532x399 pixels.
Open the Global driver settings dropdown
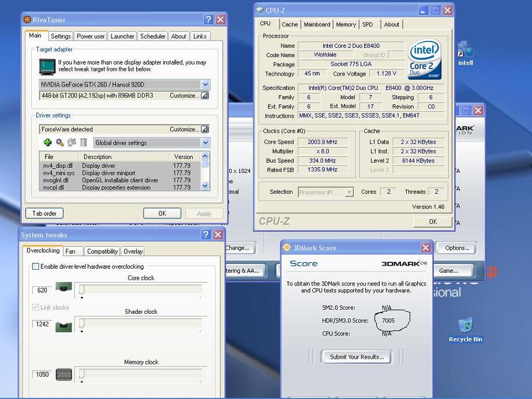click(205, 143)
